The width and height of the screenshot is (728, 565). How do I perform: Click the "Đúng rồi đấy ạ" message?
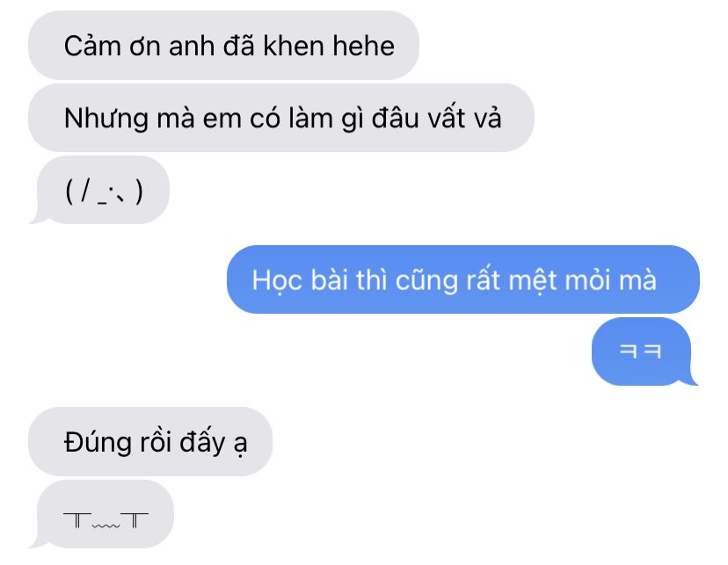[150, 441]
